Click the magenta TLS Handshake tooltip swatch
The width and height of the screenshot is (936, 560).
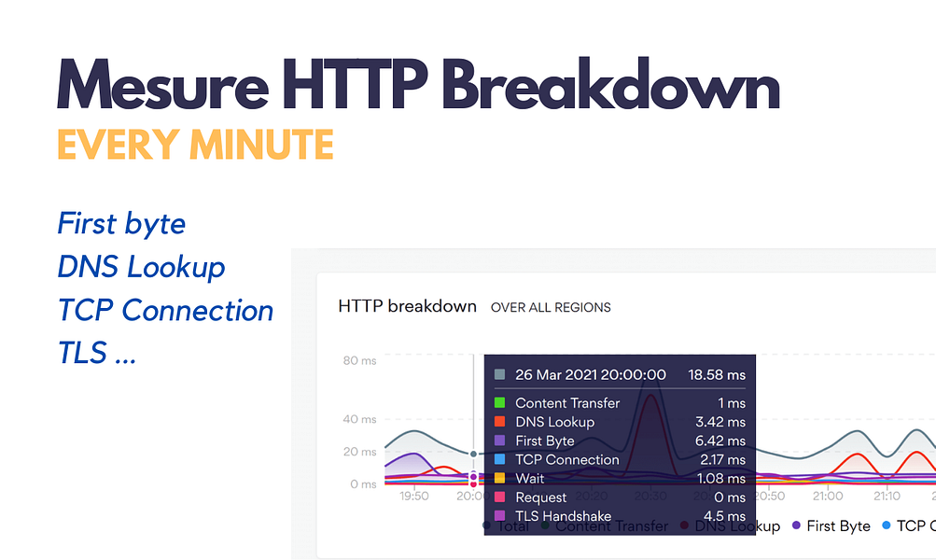click(x=499, y=516)
